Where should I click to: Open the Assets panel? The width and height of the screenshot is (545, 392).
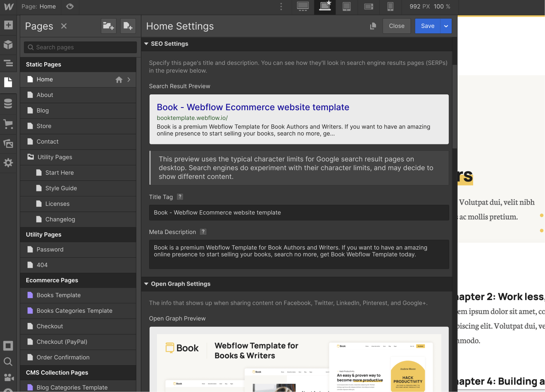pyautogui.click(x=9, y=143)
